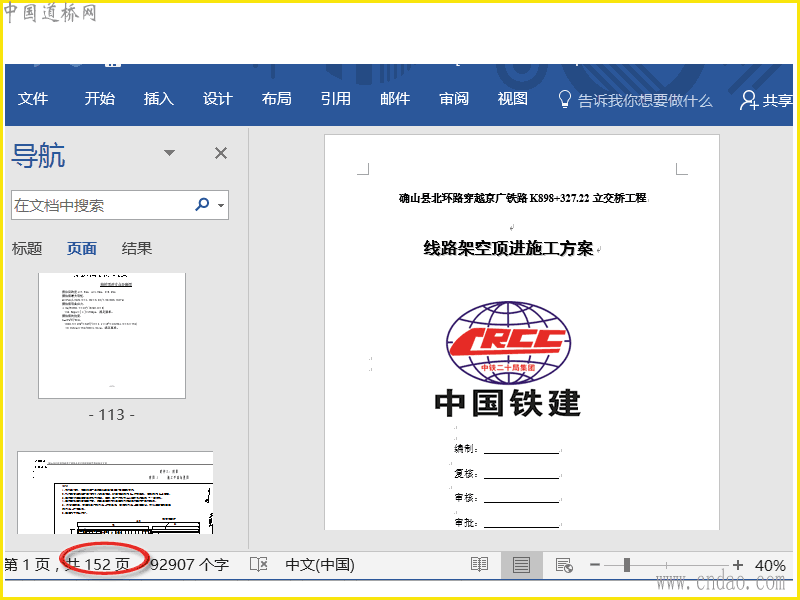Click the 告诉我你想要做什么 search box

644,101
